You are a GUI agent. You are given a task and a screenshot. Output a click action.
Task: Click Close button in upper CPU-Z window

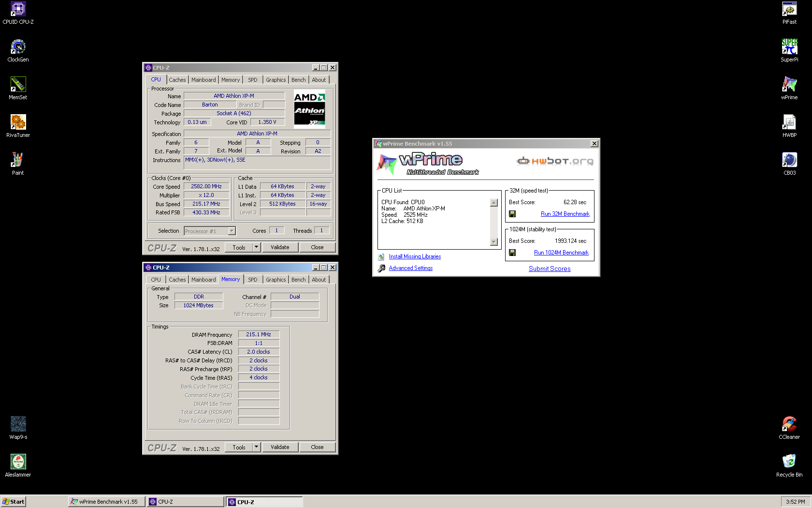317,247
